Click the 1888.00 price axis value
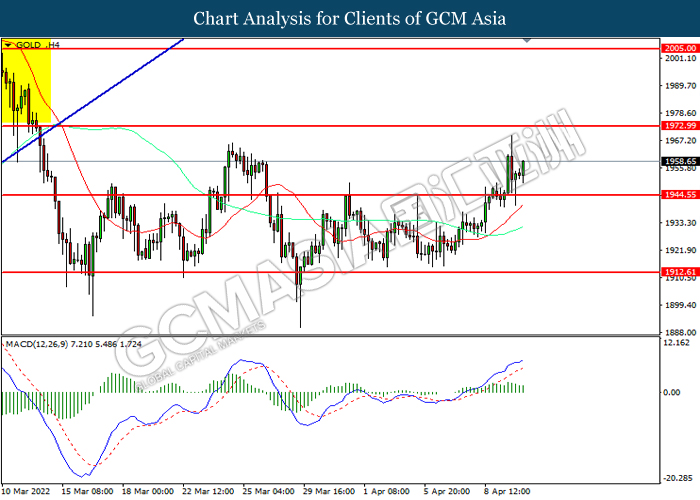 click(680, 332)
